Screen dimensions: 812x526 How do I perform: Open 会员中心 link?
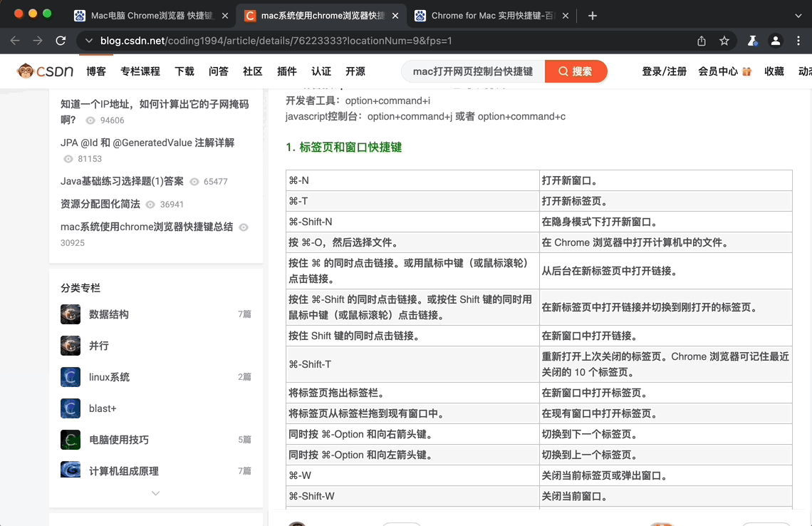[724, 71]
